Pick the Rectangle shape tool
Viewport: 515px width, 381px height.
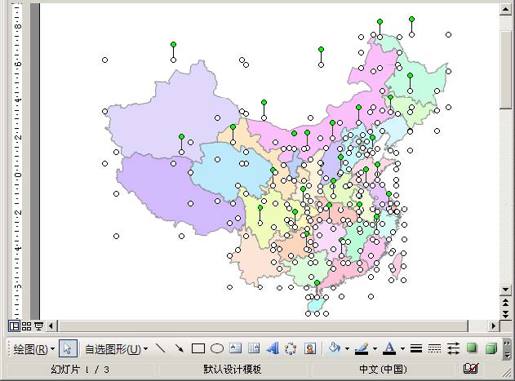(x=198, y=349)
